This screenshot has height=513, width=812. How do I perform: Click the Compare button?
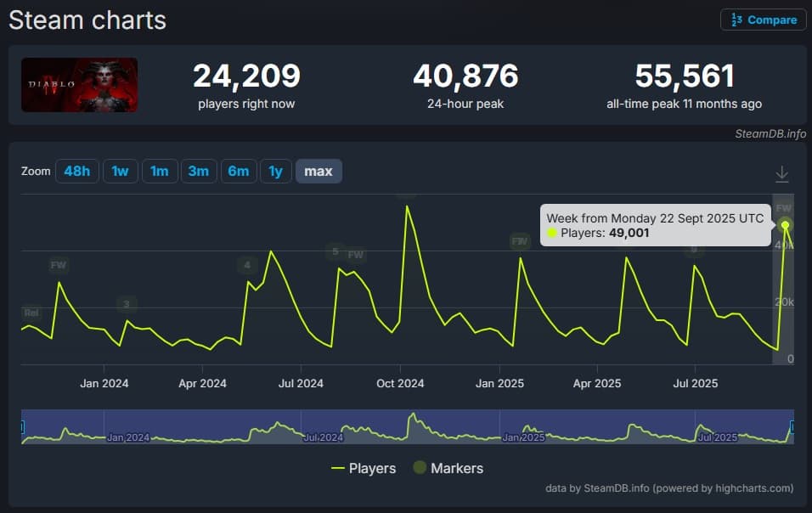[764, 20]
